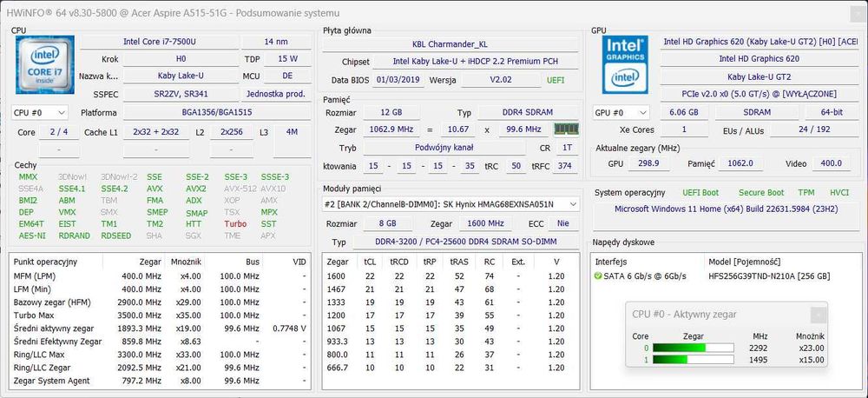Click the tCL column header in timings table
The image size is (868, 398).
click(369, 262)
